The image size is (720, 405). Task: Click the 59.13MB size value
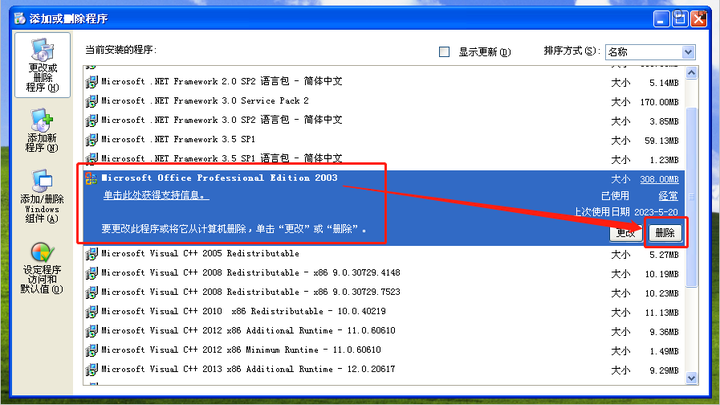(x=662, y=141)
